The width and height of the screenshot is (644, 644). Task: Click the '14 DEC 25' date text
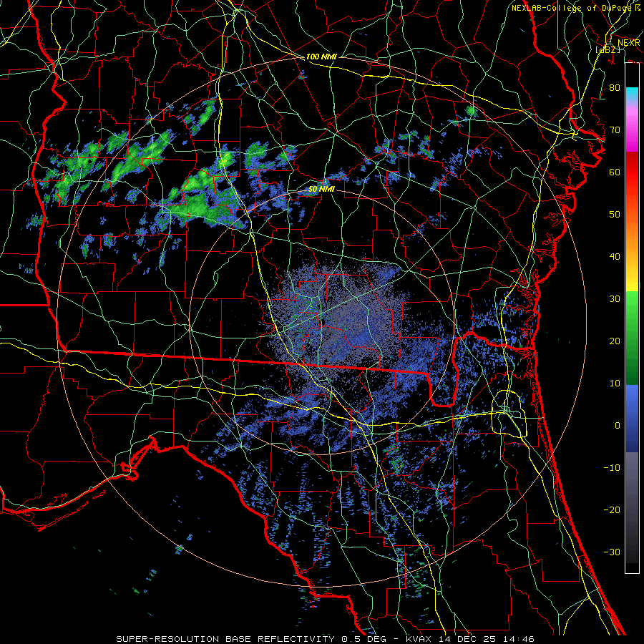(469, 639)
